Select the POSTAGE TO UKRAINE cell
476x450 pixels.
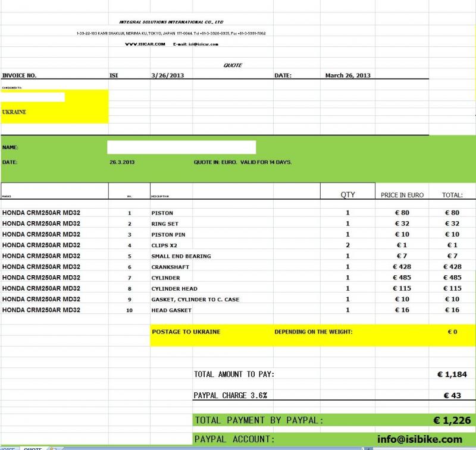pos(186,332)
